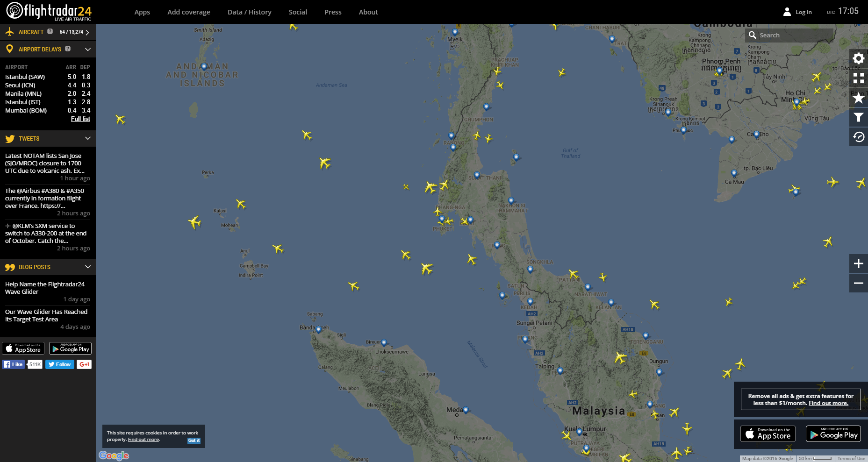
Task: Click Airport Delays help question mark
Action: [x=68, y=49]
